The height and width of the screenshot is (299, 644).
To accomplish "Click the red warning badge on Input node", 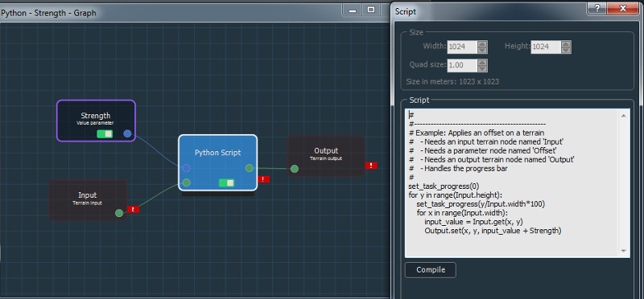I will click(134, 209).
